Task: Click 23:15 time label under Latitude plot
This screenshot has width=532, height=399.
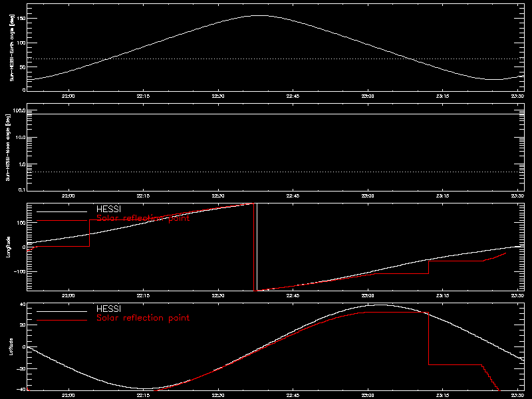Action: click(x=442, y=395)
